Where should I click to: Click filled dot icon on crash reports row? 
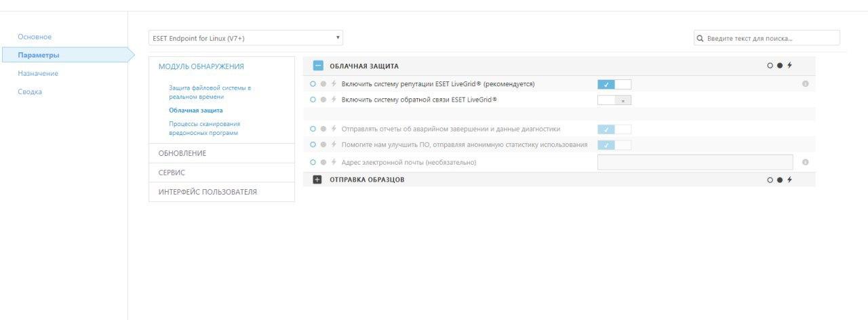(323, 129)
